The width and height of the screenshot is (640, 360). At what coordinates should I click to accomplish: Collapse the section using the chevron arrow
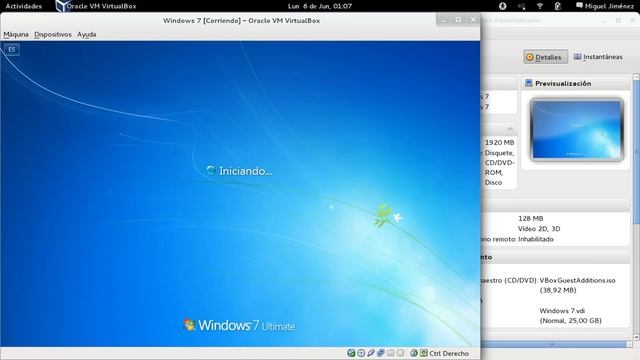[x=510, y=129]
